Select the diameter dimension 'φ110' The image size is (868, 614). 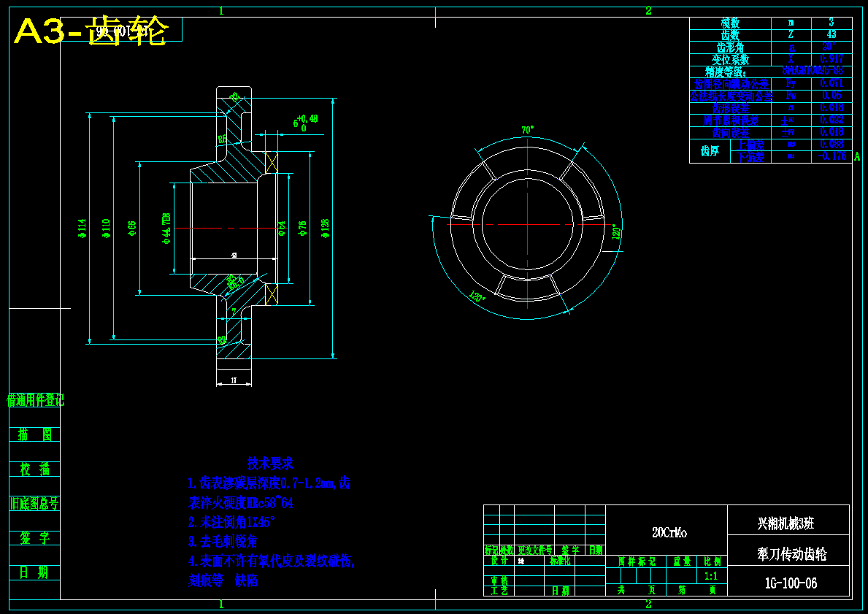click(106, 228)
